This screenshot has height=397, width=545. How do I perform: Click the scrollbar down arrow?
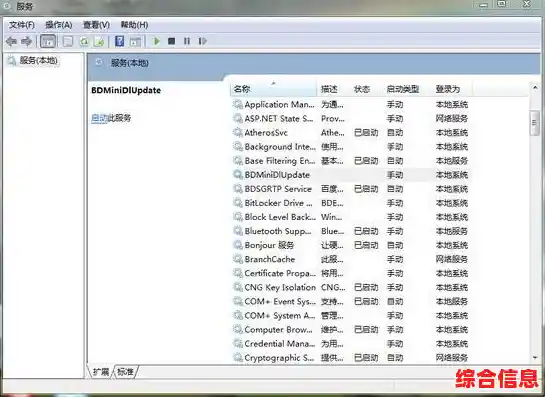(535, 357)
